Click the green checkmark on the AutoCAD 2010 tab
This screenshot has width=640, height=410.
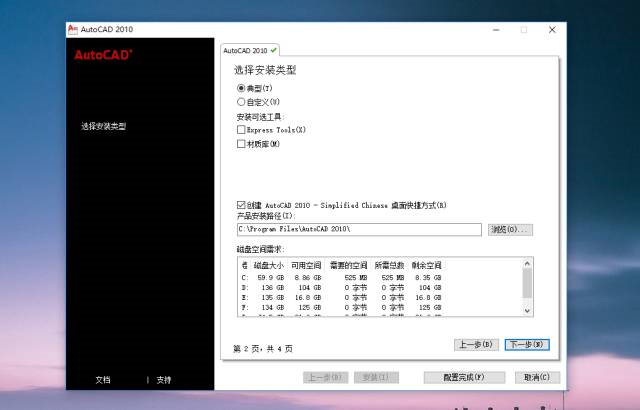[273, 50]
